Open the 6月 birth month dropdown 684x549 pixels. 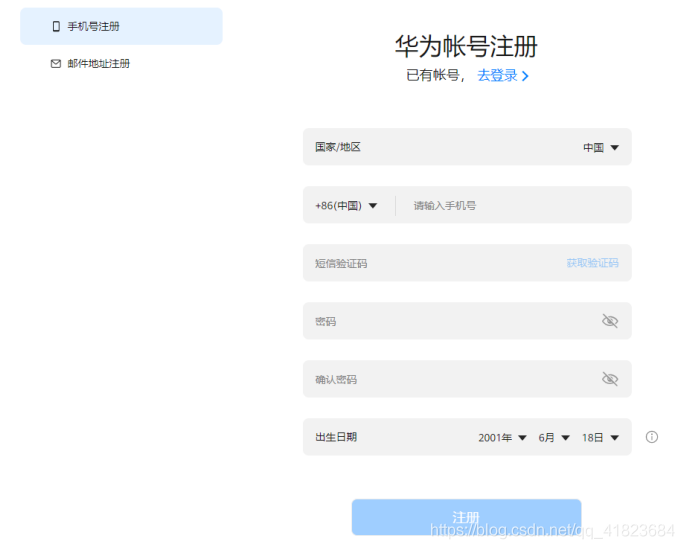point(554,437)
